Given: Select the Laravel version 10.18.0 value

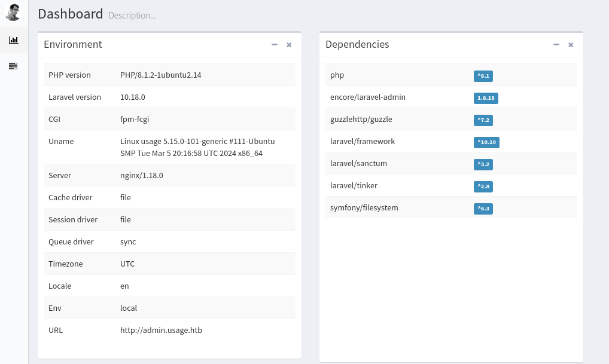Looking at the screenshot, I should tap(132, 97).
